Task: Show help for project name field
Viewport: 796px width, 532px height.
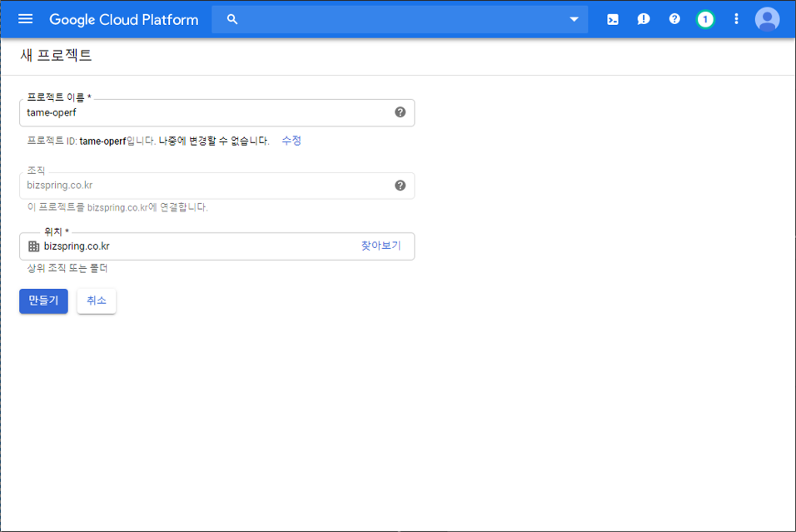Action: [400, 112]
